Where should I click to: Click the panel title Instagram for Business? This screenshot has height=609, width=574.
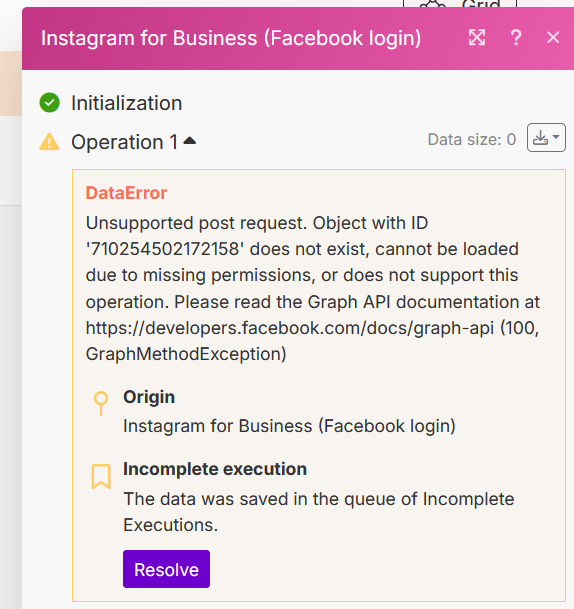point(231,38)
